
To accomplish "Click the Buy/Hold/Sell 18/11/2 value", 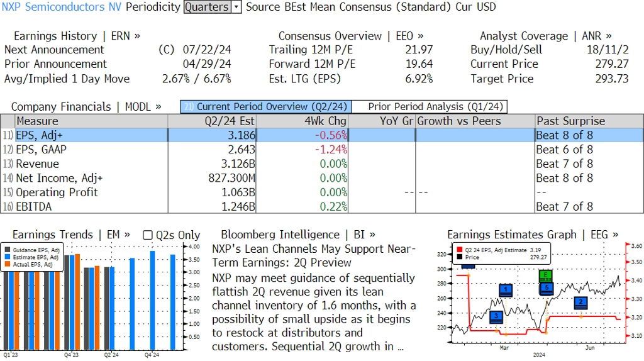I will tap(608, 50).
